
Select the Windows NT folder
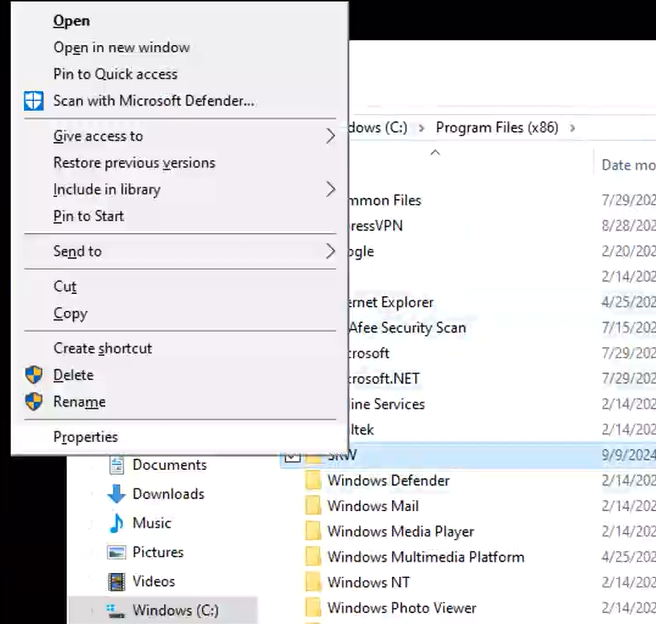click(369, 583)
